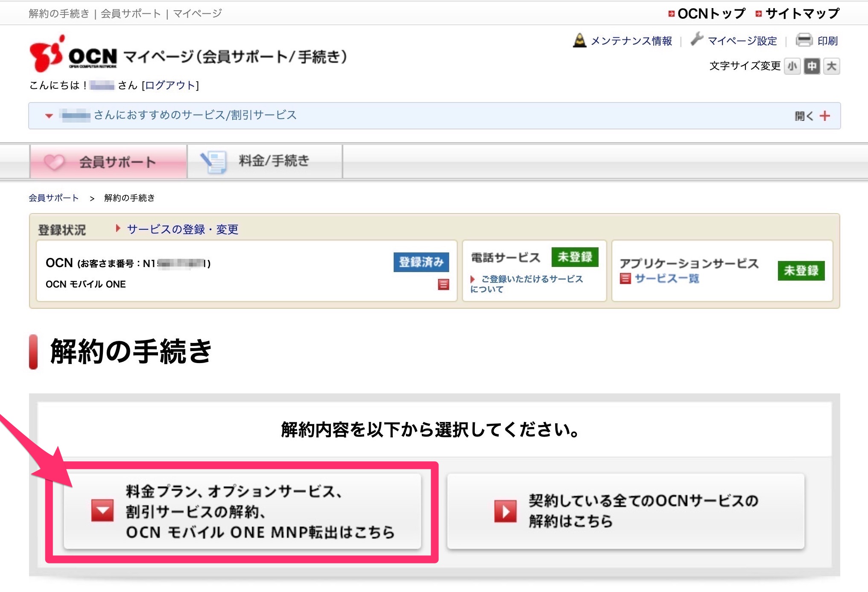Click the printer icon
868x592 pixels.
[804, 40]
